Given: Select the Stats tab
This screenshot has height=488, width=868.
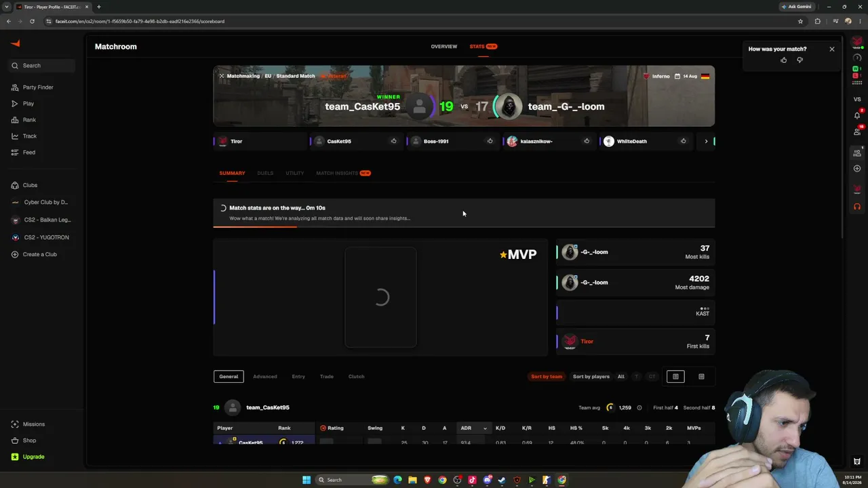Looking at the screenshot, I should tap(483, 47).
